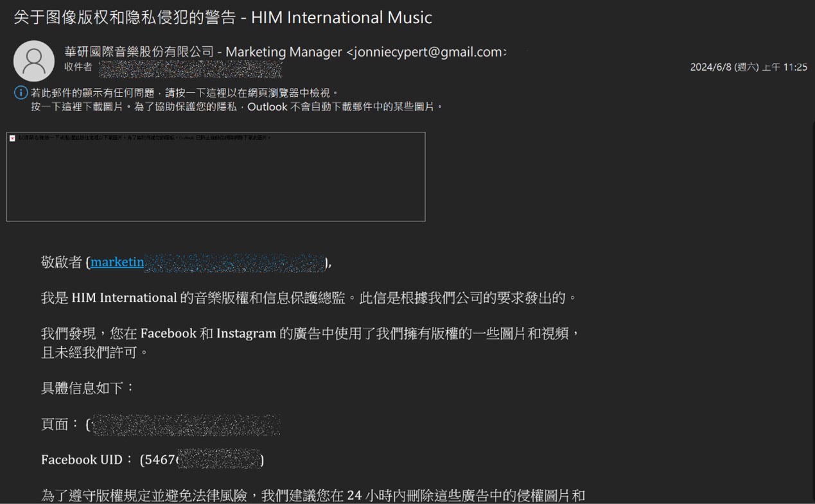Click the blue info icon in the notification bar
This screenshot has height=504, width=815.
click(21, 93)
